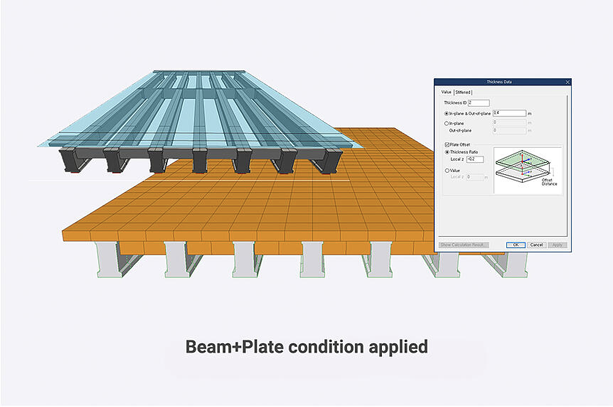Switch to the Value tab
The width and height of the screenshot is (613, 407).
(446, 93)
